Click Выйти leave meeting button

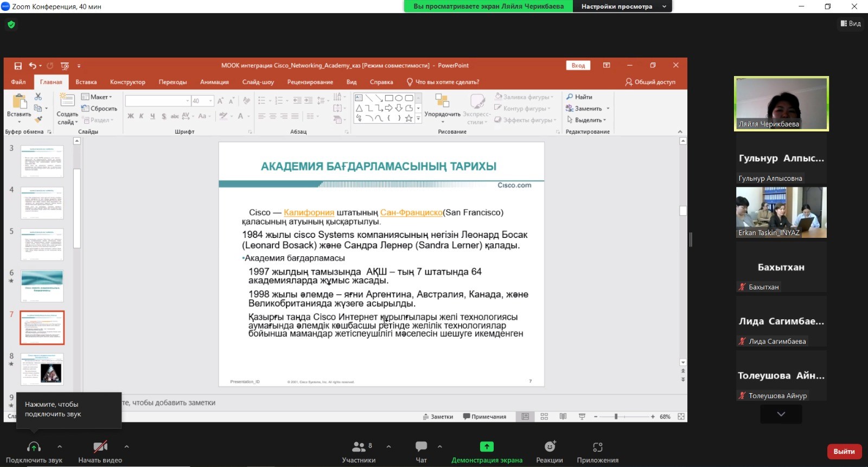[x=844, y=451]
